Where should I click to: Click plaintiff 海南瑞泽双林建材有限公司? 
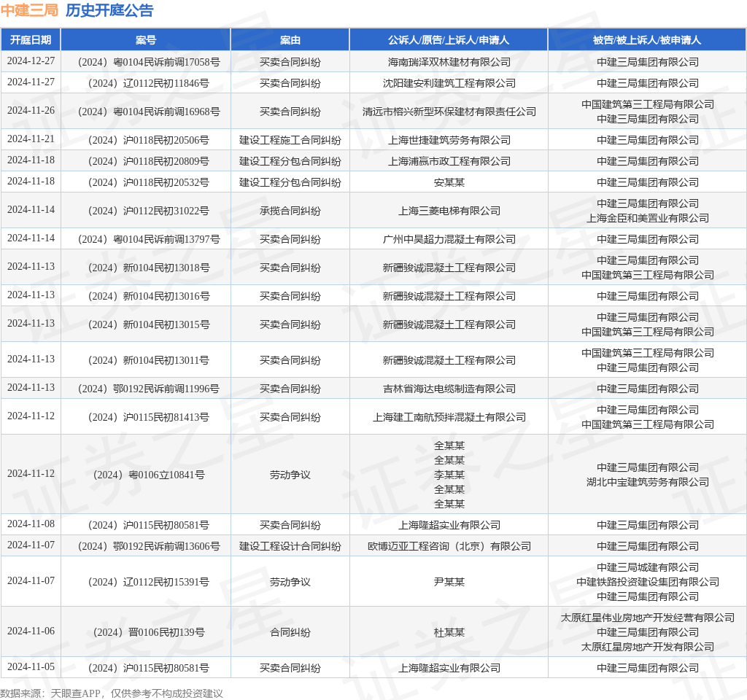coord(449,62)
